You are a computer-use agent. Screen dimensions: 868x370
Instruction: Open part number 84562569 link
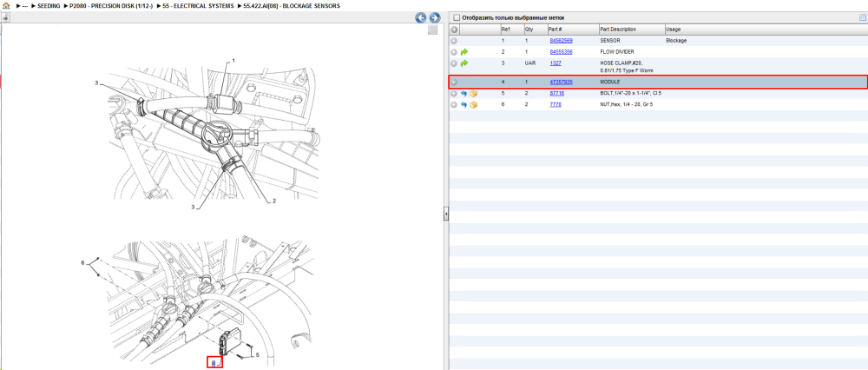[x=561, y=41]
